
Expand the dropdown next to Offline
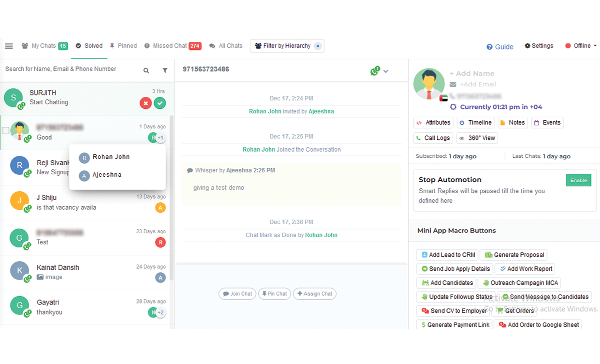pos(594,45)
